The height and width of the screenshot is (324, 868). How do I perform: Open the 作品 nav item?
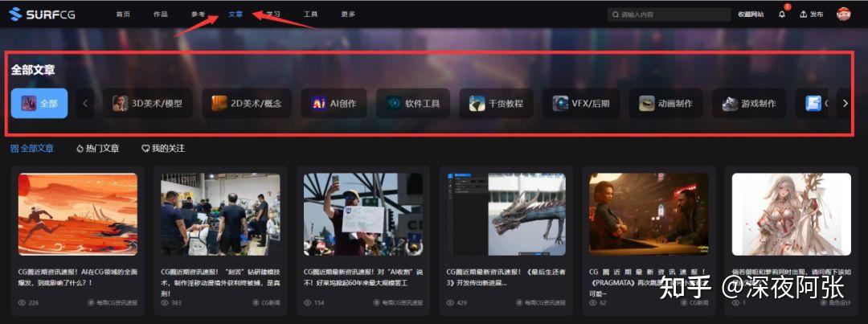[161, 14]
